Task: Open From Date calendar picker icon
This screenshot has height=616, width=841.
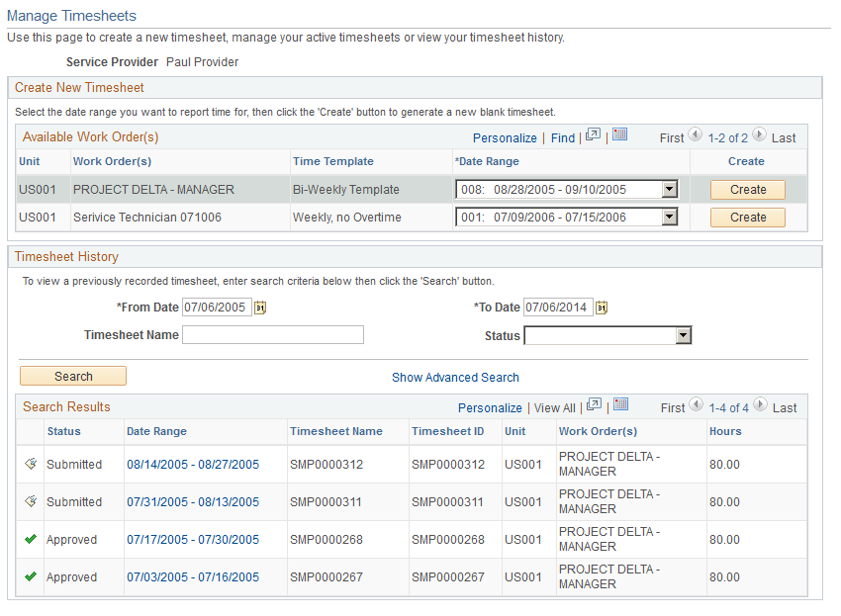Action: [x=260, y=308]
